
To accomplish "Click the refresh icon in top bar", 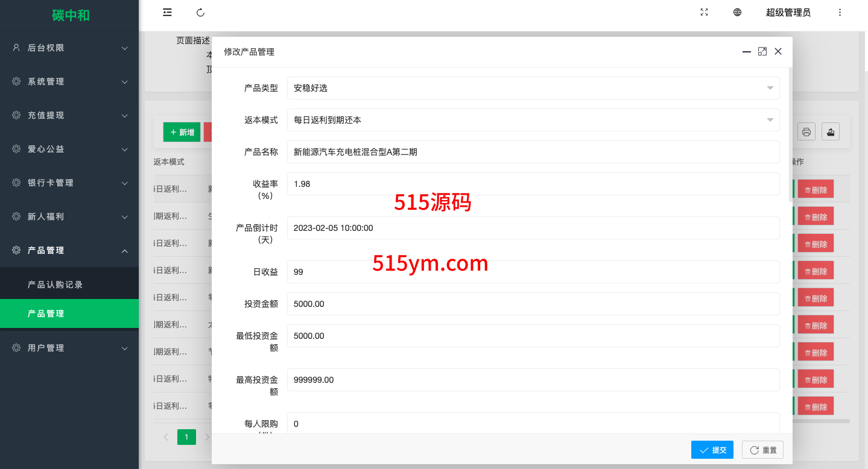I will point(201,13).
